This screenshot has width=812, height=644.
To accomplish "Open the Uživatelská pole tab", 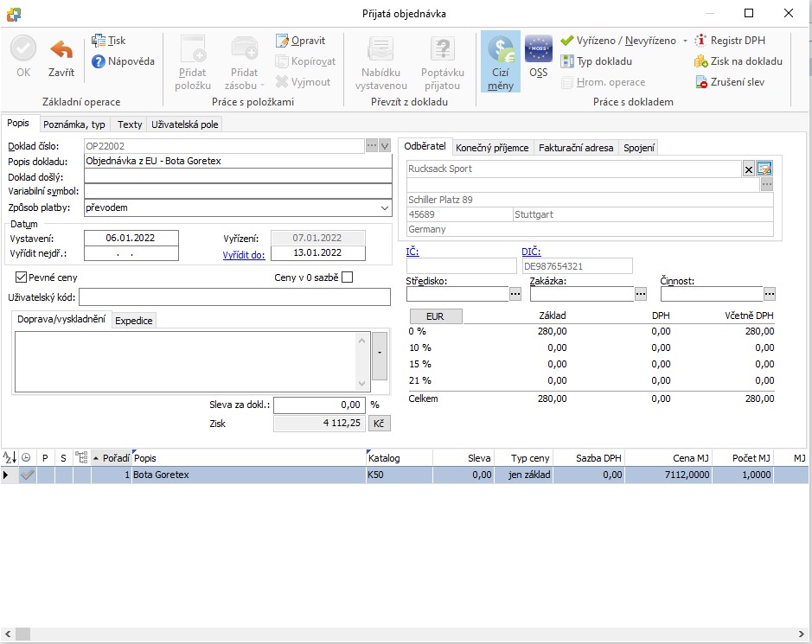I will click(x=185, y=124).
